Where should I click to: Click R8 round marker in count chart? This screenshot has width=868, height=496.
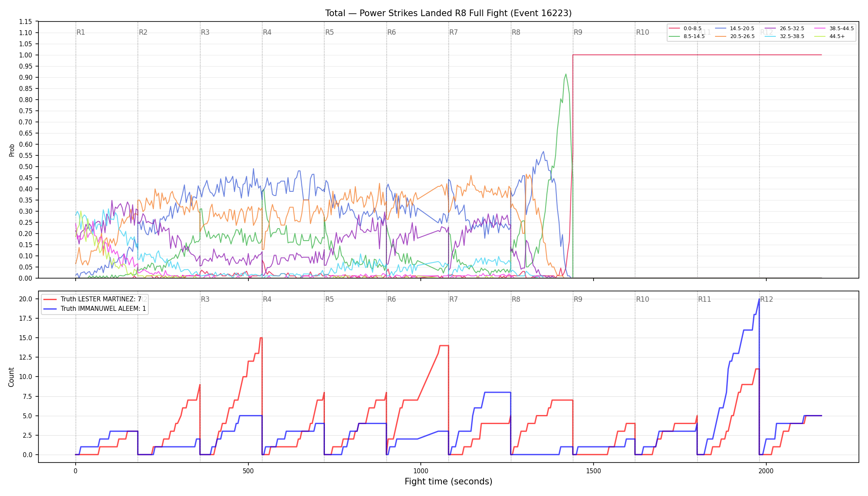(516, 299)
